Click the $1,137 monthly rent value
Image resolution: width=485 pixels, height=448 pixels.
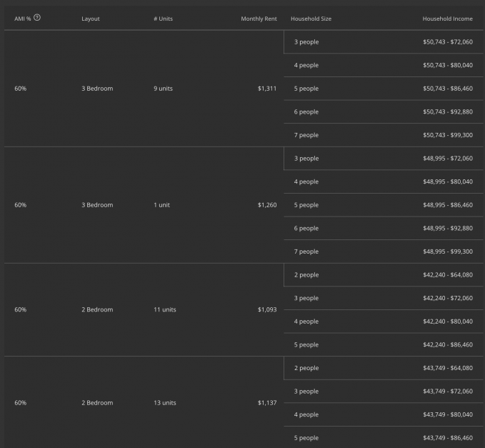pyautogui.click(x=266, y=403)
